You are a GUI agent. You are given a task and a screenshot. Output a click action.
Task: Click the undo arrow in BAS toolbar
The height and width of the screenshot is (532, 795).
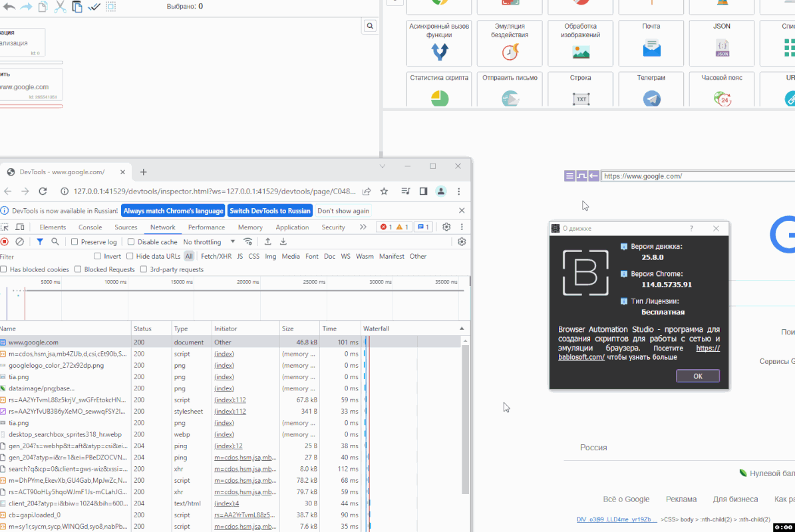click(9, 7)
